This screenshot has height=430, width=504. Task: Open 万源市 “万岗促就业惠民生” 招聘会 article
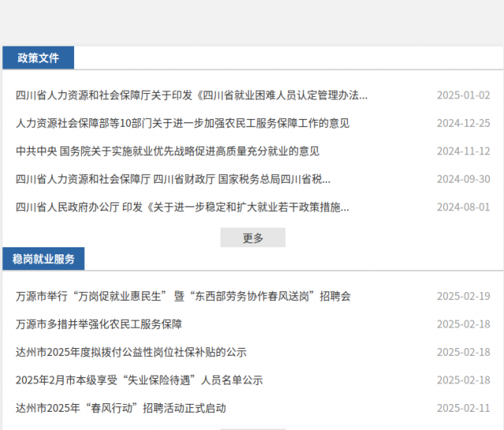click(x=183, y=296)
